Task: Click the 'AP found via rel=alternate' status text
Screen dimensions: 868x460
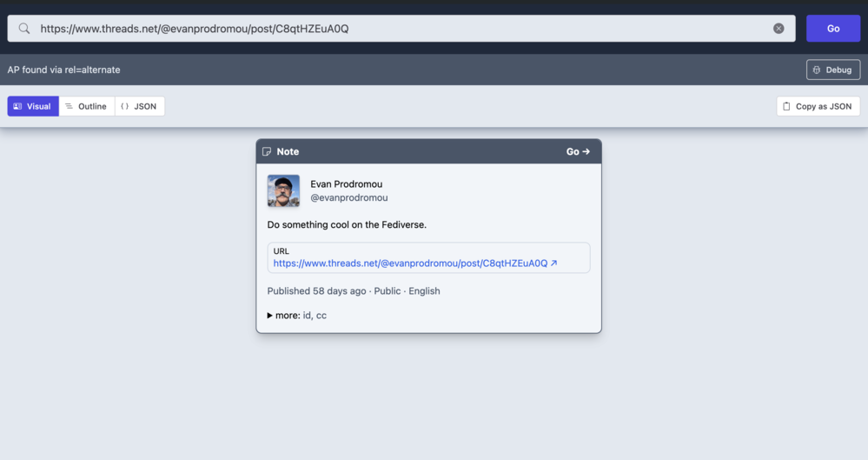Action: click(x=64, y=70)
